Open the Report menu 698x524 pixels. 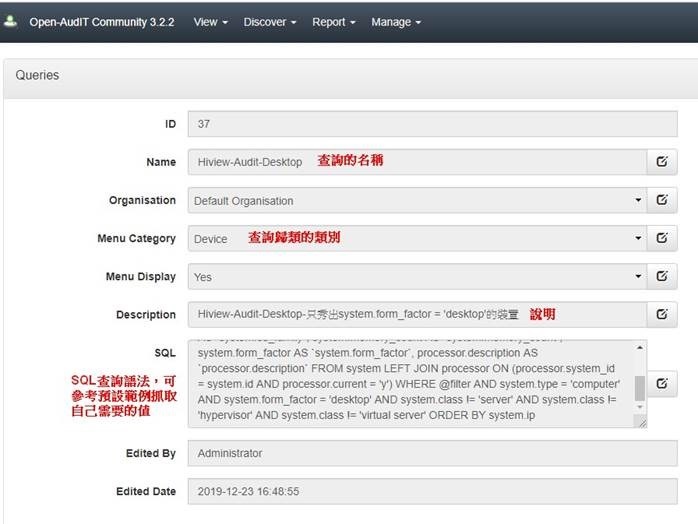point(333,22)
